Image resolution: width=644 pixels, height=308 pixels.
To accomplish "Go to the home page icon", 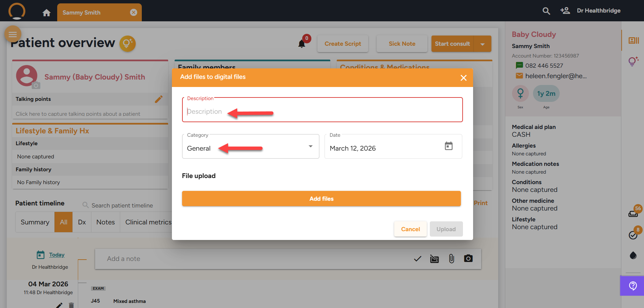I will click(x=46, y=13).
